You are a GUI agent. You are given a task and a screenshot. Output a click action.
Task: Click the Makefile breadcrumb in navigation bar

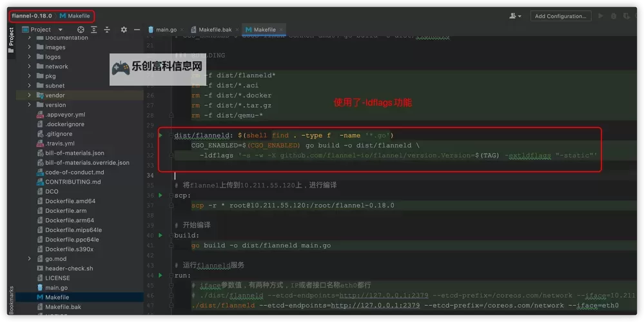pos(75,16)
